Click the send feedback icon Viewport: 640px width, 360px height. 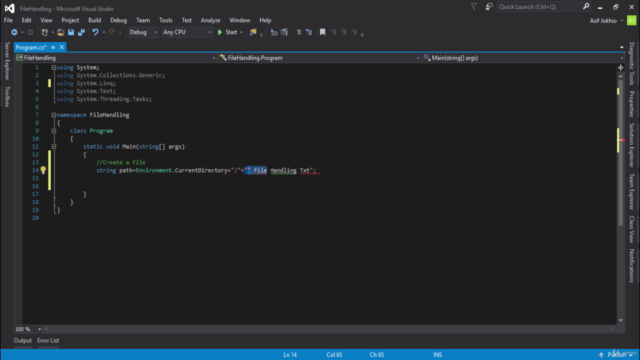(x=489, y=7)
